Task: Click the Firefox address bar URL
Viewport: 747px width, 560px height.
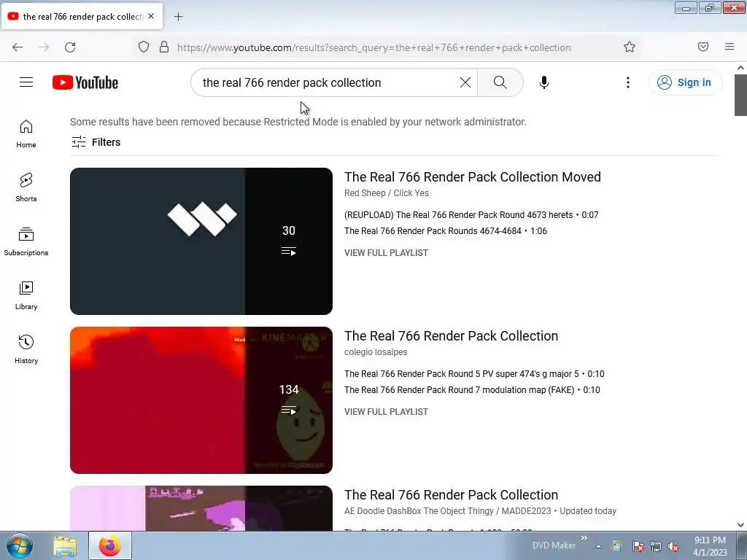Action: coord(374,47)
